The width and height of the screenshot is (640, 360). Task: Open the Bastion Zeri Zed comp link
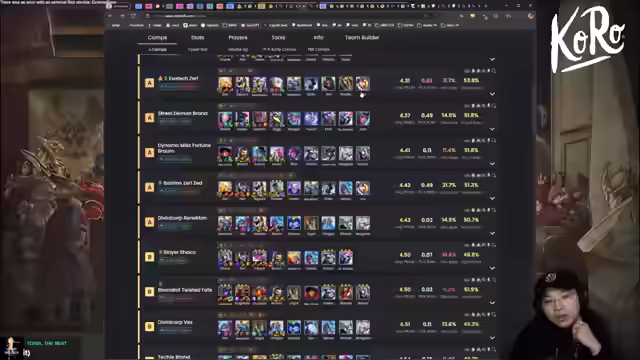coord(182,183)
